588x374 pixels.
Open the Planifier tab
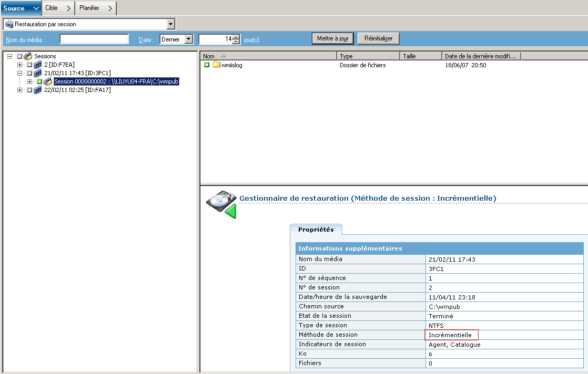click(95, 8)
